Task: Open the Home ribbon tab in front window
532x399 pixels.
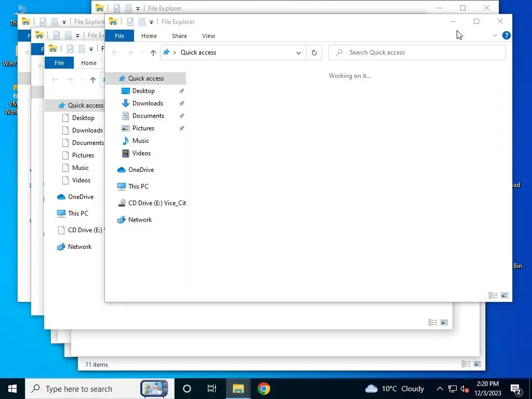Action: pos(149,36)
